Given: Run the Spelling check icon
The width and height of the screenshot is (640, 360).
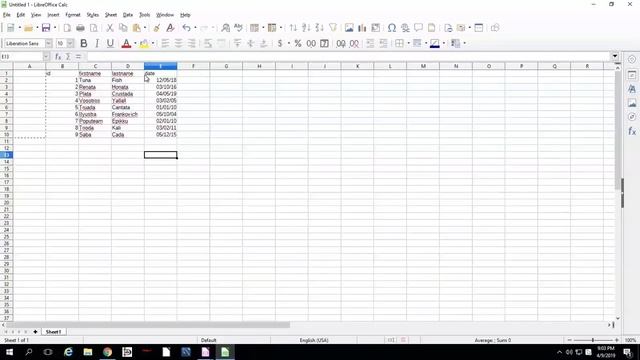Looking at the screenshot, I should point(238,28).
